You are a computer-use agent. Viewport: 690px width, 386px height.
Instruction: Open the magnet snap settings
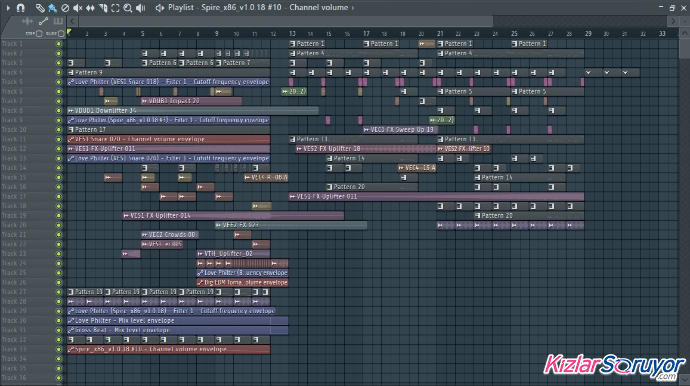[x=20, y=7]
